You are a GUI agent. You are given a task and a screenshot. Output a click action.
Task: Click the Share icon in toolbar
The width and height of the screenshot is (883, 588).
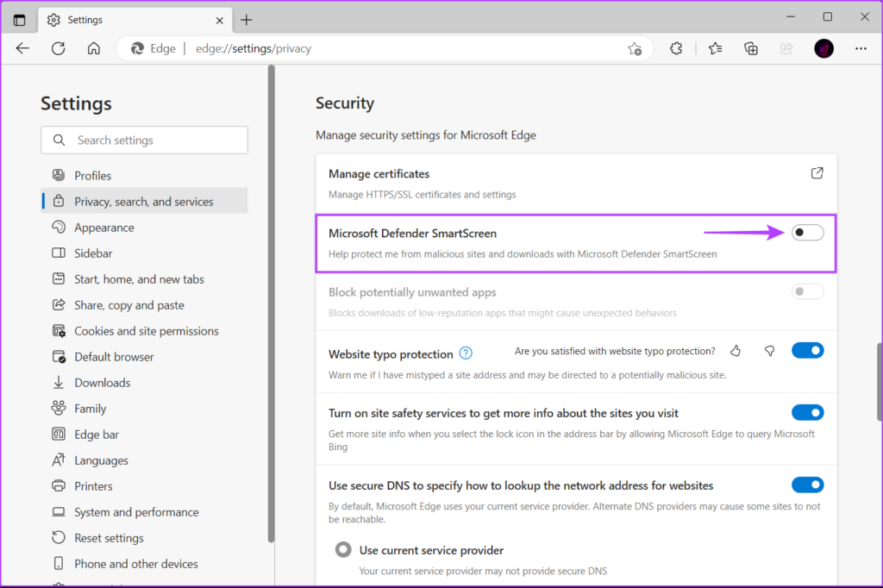[786, 49]
